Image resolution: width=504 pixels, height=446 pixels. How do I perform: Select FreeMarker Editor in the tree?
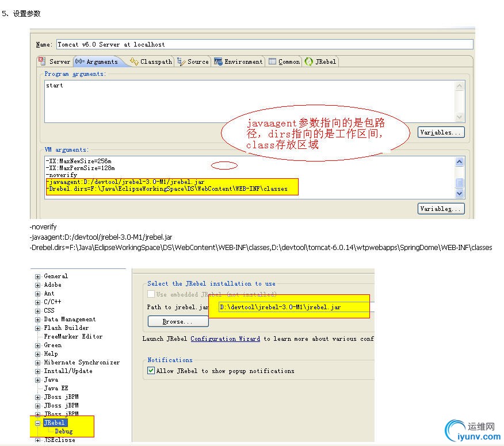73,336
